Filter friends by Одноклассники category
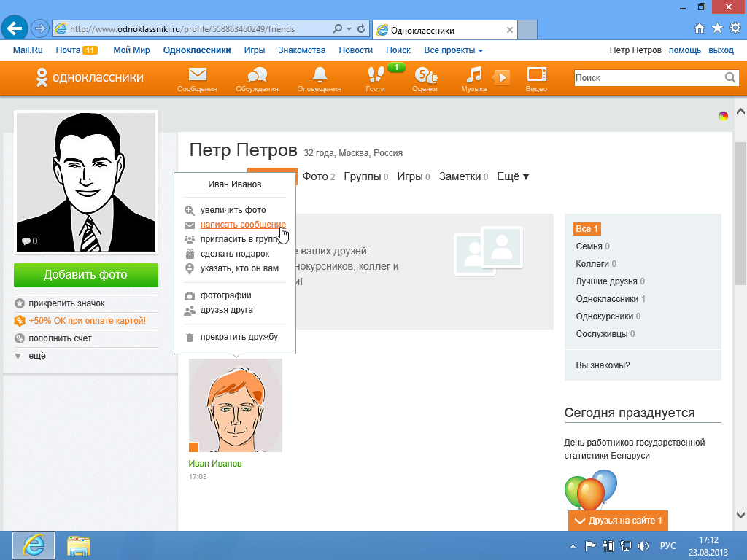This screenshot has width=747, height=560. click(x=611, y=299)
